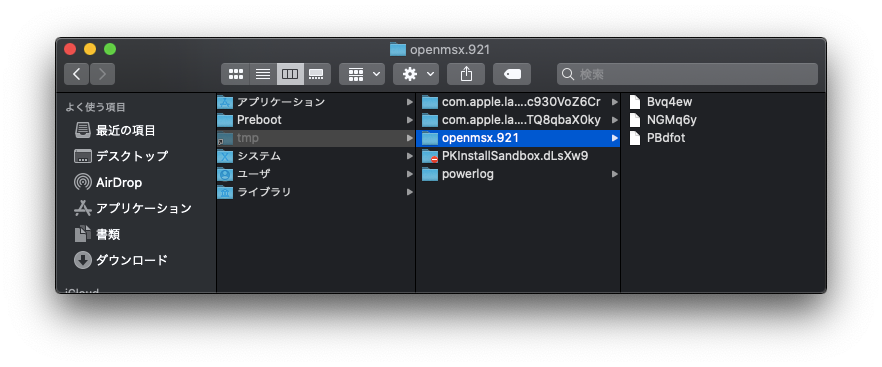Select the ライブラリ folder
This screenshot has width=882, height=367.
[316, 192]
